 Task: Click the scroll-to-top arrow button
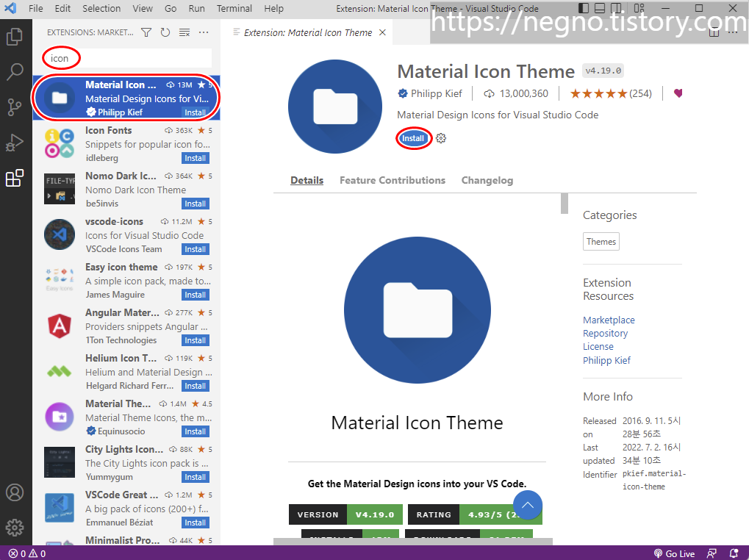(x=527, y=505)
